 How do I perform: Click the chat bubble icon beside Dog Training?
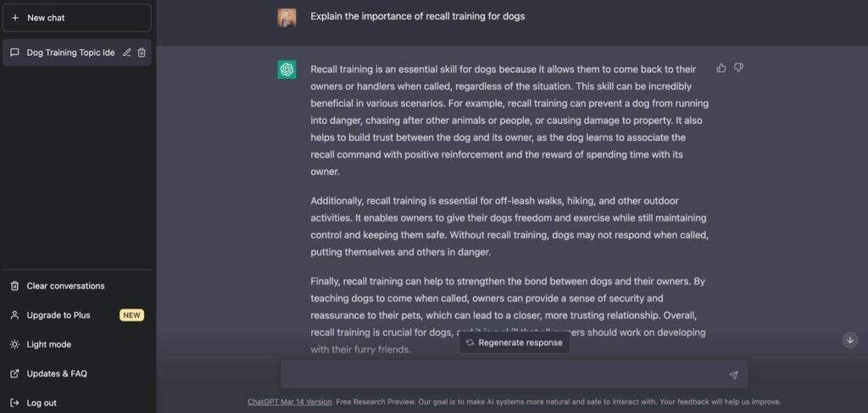tap(14, 53)
